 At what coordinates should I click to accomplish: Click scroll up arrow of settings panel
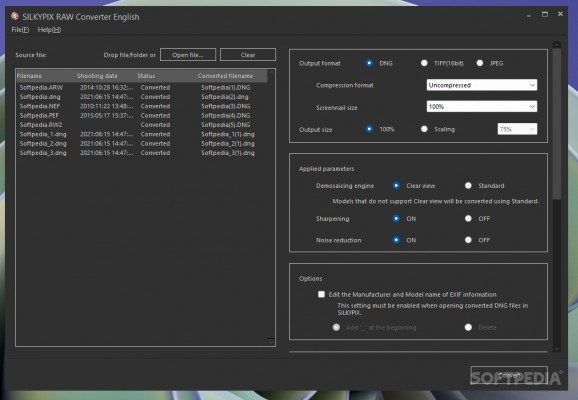pyautogui.click(x=557, y=45)
